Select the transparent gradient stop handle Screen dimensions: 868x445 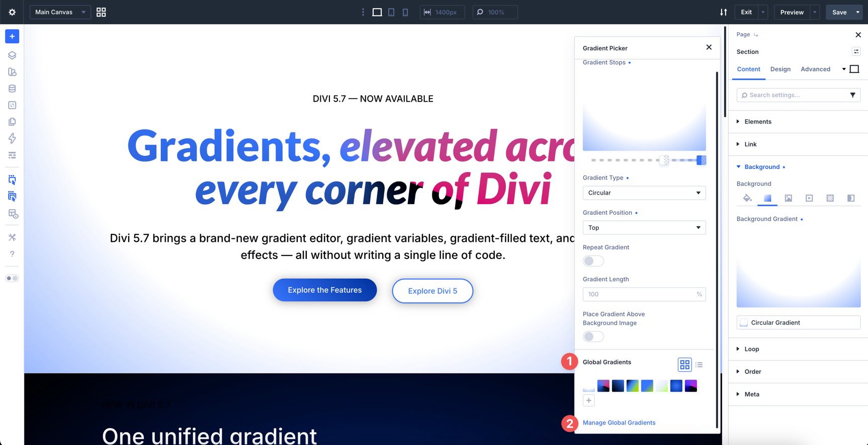tap(664, 160)
